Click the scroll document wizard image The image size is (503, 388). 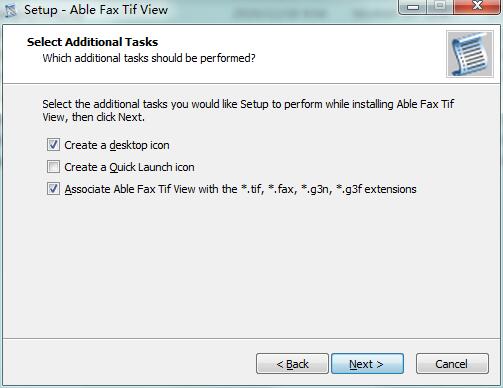pos(470,54)
